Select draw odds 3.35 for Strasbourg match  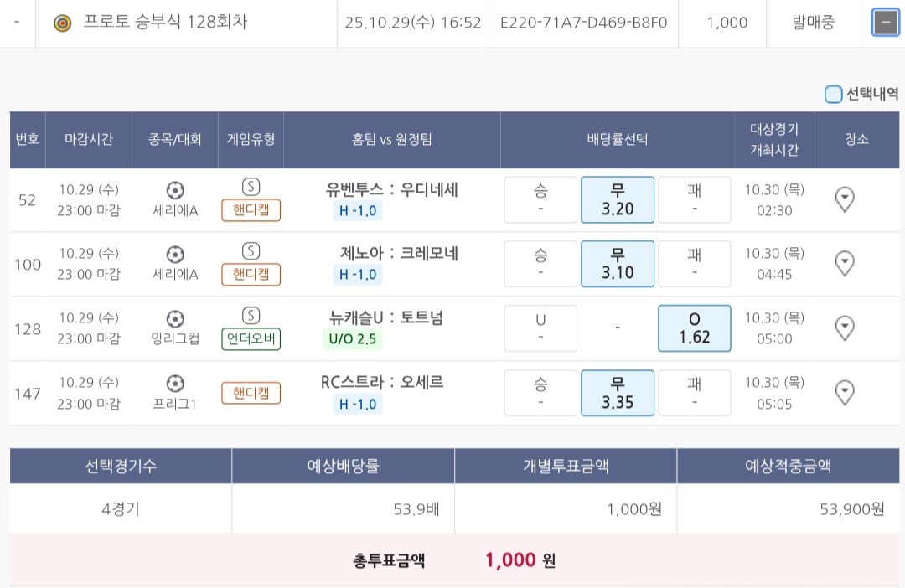618,392
